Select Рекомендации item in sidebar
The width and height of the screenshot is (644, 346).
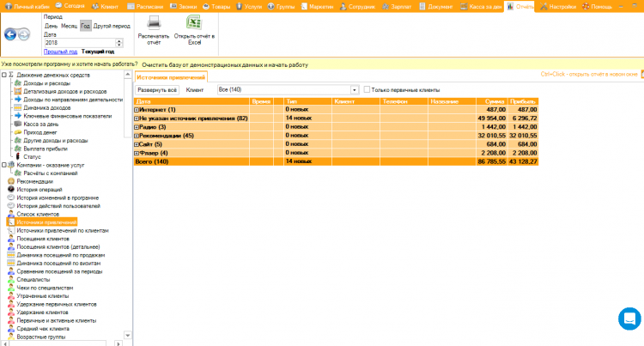(34, 181)
